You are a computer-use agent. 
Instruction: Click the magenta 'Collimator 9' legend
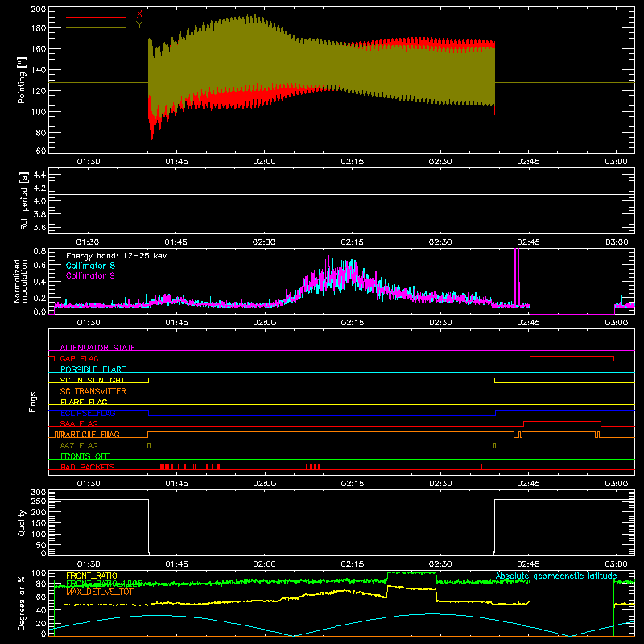(x=90, y=275)
